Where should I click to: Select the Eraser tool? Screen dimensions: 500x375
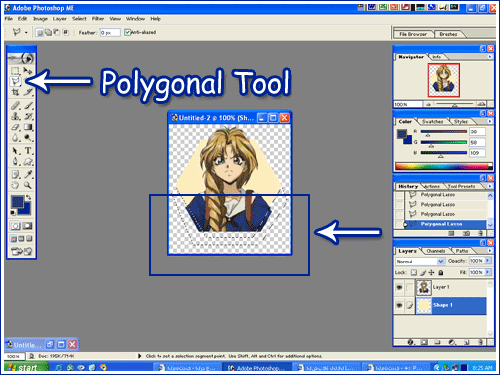coord(15,127)
